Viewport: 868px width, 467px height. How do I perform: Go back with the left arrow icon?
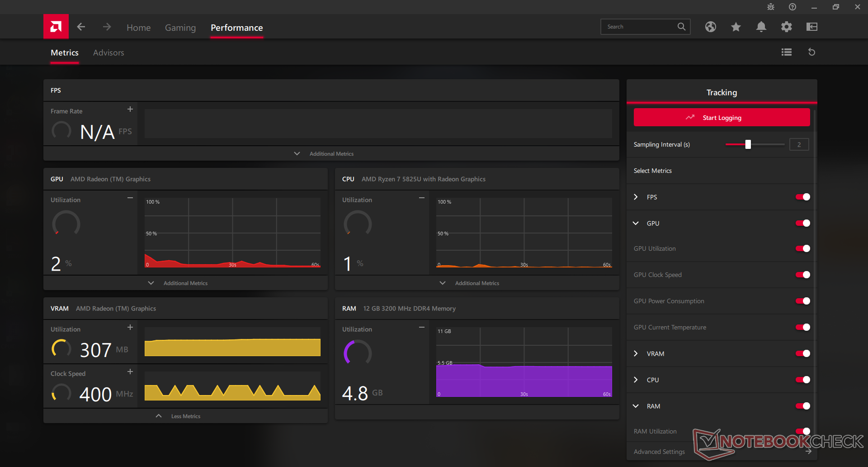tap(81, 27)
